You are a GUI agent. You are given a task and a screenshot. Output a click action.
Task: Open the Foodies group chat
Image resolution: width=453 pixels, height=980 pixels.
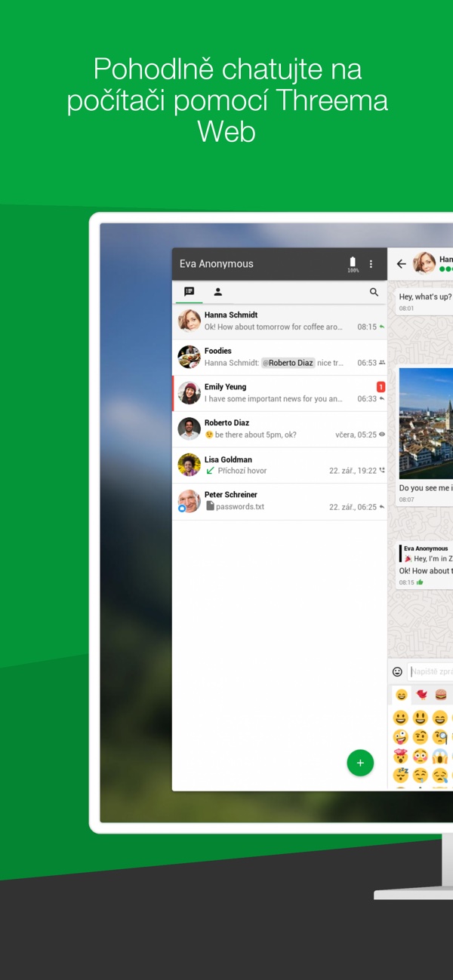280,357
